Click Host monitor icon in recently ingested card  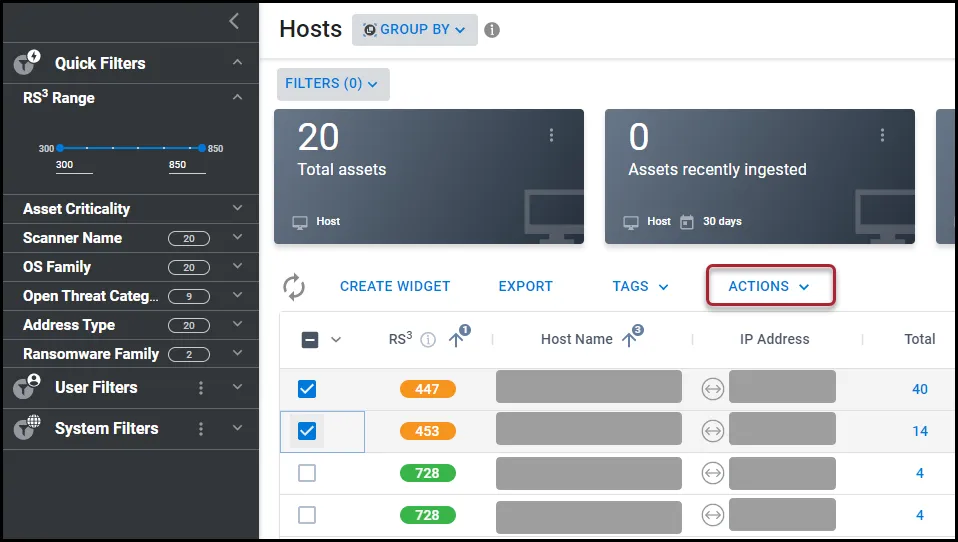(631, 222)
